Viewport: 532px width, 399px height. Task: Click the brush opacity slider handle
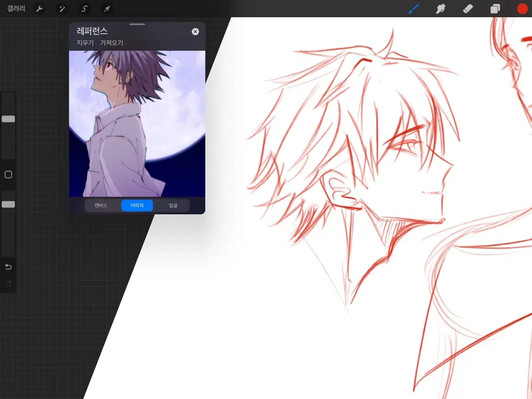coord(8,204)
